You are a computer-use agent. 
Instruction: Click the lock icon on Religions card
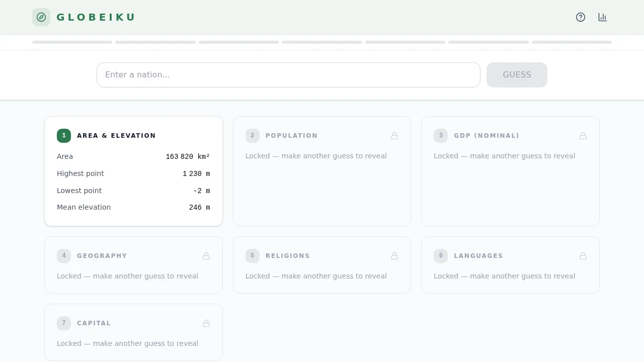tap(394, 256)
